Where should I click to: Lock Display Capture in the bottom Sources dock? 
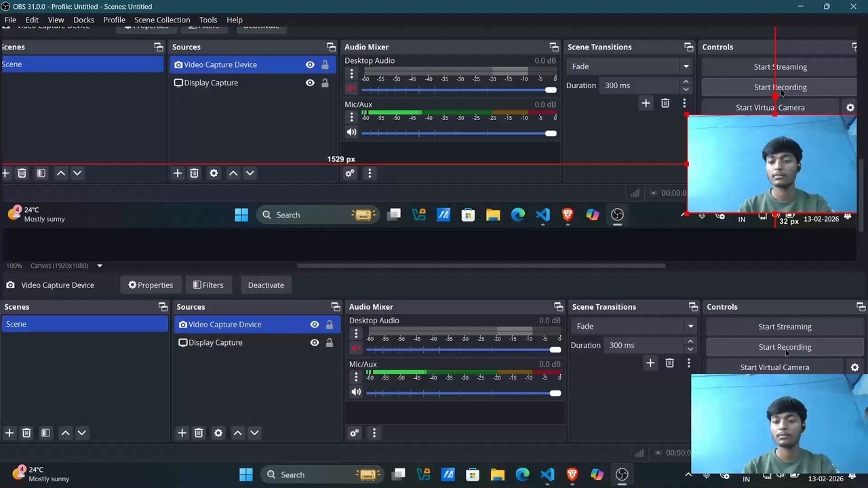click(330, 343)
